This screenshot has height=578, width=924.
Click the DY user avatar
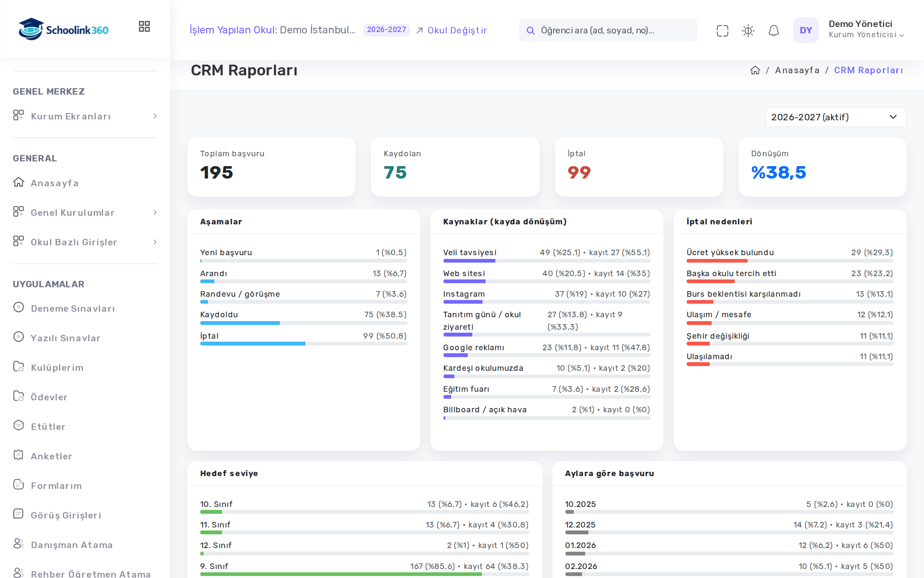[806, 30]
